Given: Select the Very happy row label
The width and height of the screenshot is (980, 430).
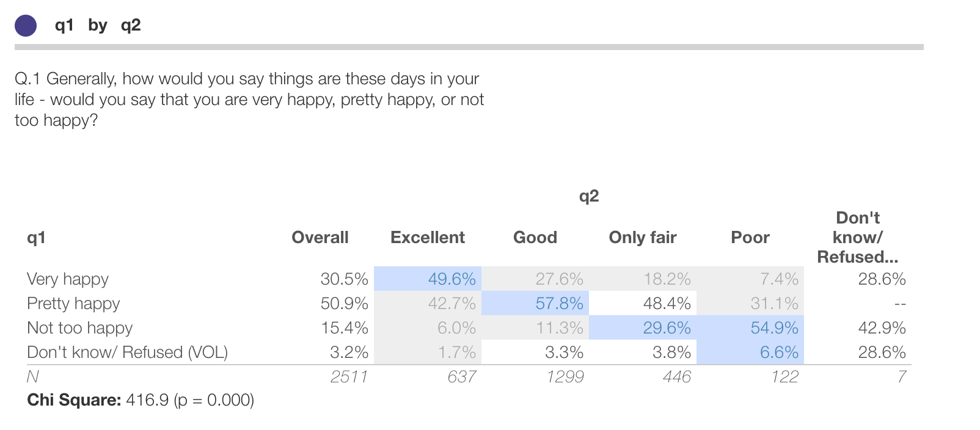Looking at the screenshot, I should click(x=68, y=279).
